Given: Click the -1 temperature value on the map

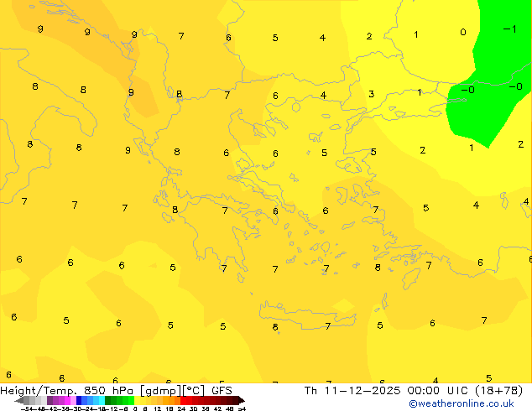Looking at the screenshot, I should (x=509, y=29).
